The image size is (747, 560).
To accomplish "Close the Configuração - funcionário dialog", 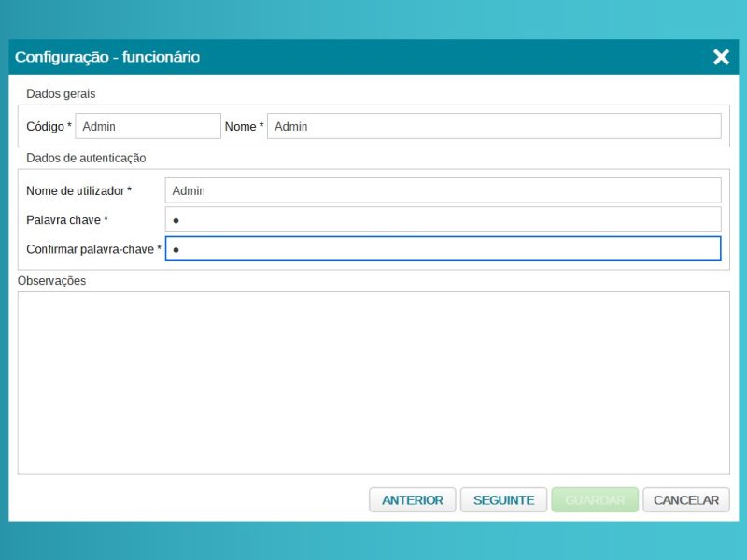I will coord(721,57).
